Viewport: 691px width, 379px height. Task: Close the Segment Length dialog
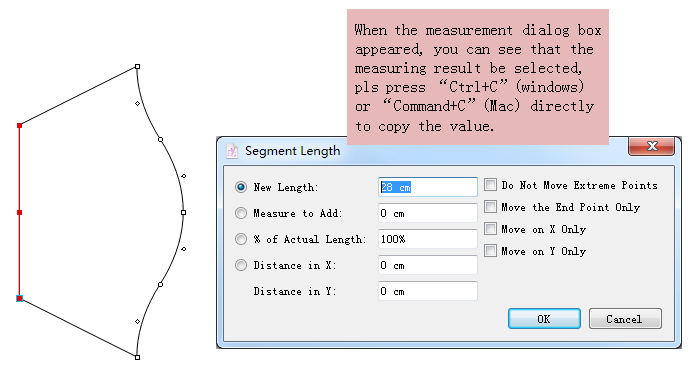click(651, 146)
